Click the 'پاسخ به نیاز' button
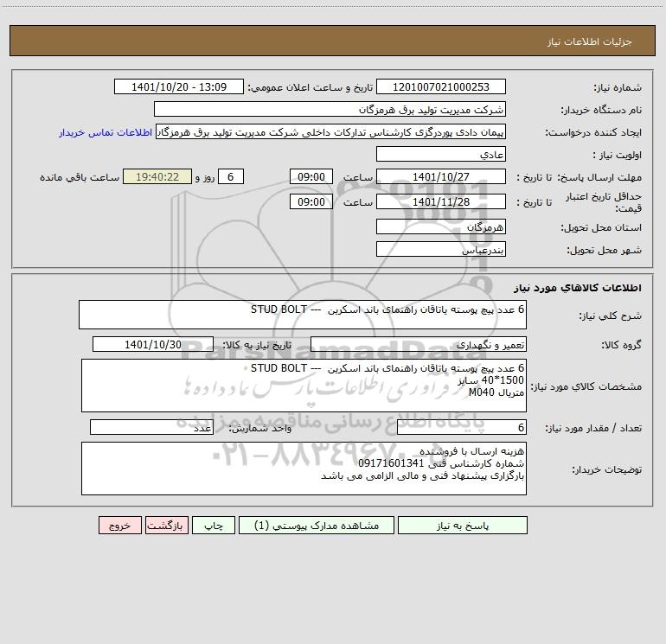666x644 pixels. pos(463,526)
